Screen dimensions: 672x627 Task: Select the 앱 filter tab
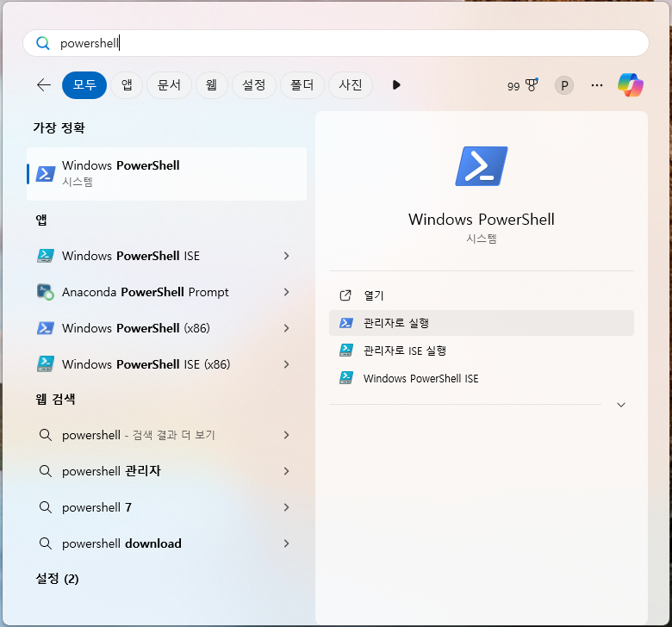coord(127,85)
